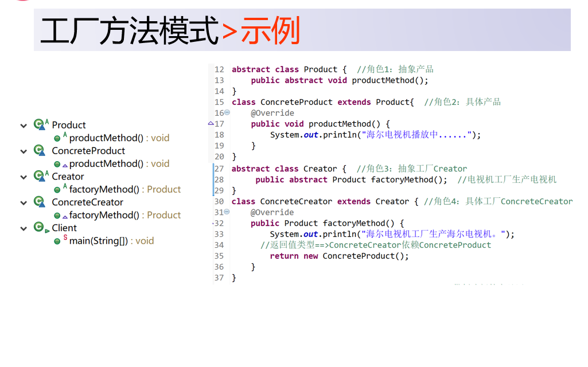This screenshot has width=588, height=367.
Task: Select the Client outline entry
Action: coord(64,228)
